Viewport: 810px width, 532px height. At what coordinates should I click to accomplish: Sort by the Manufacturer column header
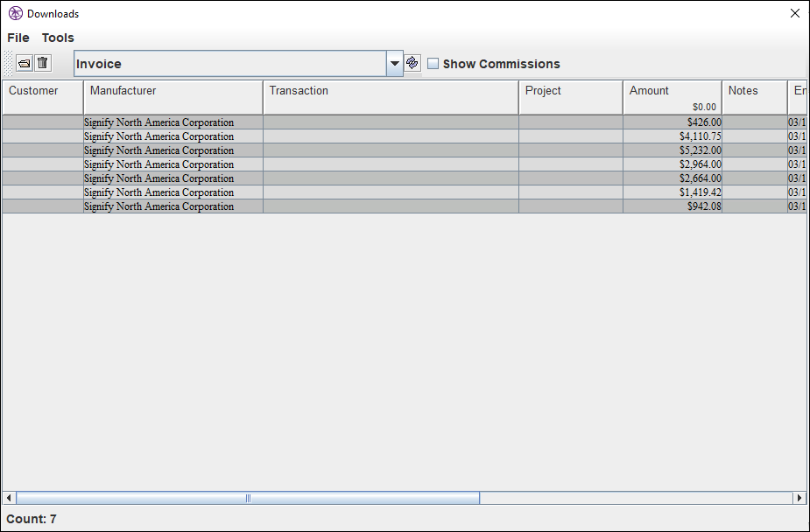coord(173,97)
